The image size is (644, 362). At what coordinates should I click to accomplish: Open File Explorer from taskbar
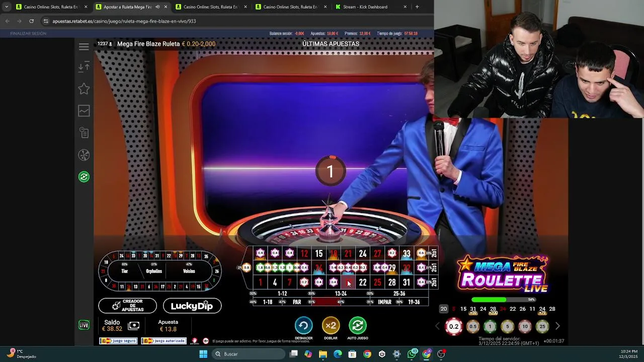click(x=323, y=354)
